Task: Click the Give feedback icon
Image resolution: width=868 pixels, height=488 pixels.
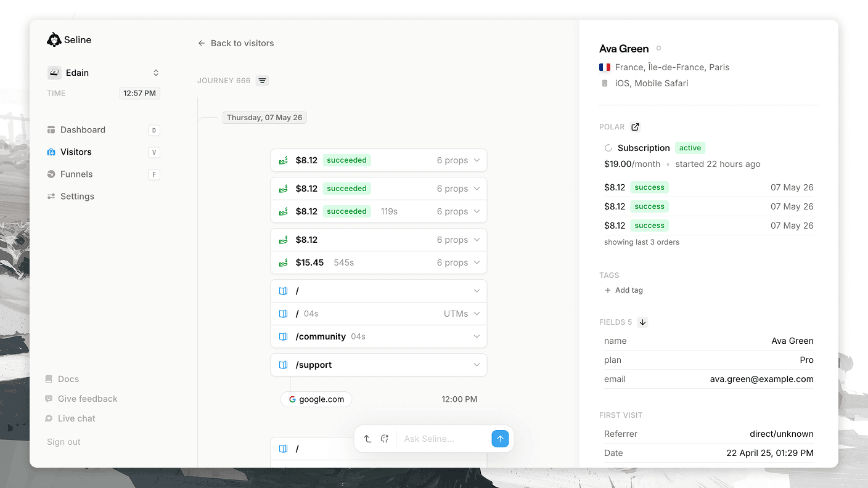Action: pos(49,399)
